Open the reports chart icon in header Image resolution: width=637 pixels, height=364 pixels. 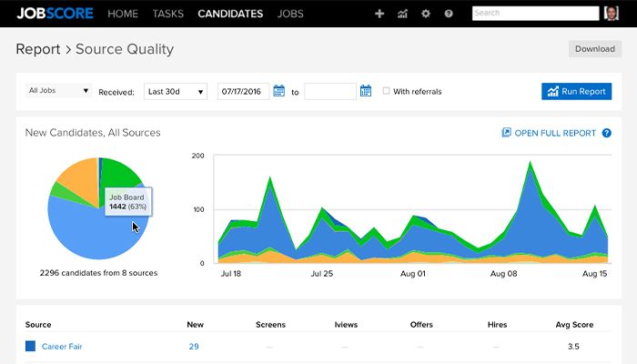(x=402, y=14)
